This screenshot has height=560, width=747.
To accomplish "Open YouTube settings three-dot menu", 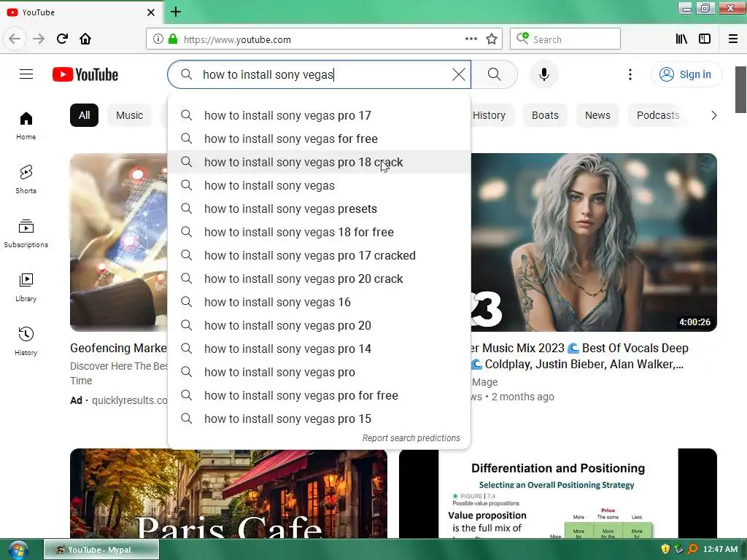I will (x=630, y=74).
